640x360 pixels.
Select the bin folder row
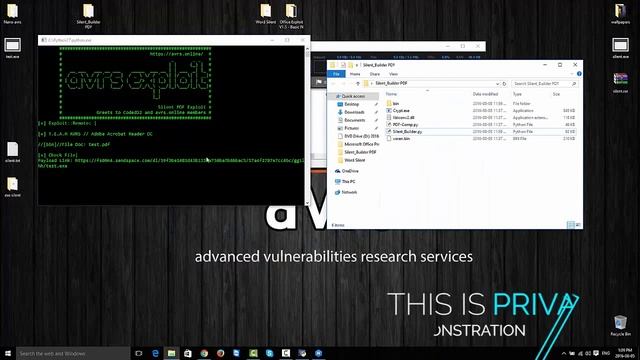480,104
